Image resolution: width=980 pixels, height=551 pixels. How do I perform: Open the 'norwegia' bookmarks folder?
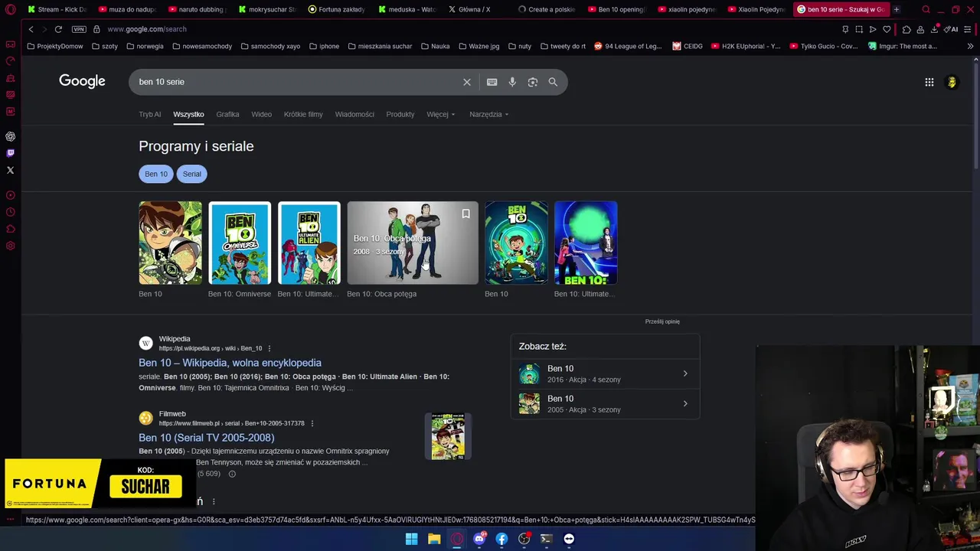144,46
